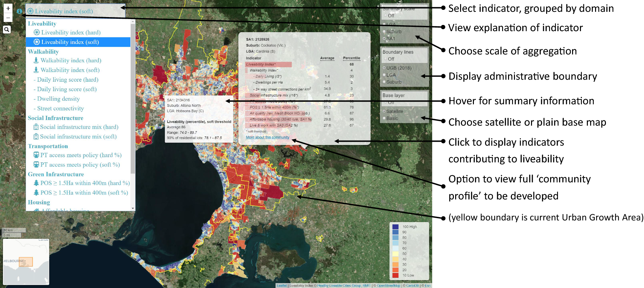Click the blue indicator info icon

(19, 11)
